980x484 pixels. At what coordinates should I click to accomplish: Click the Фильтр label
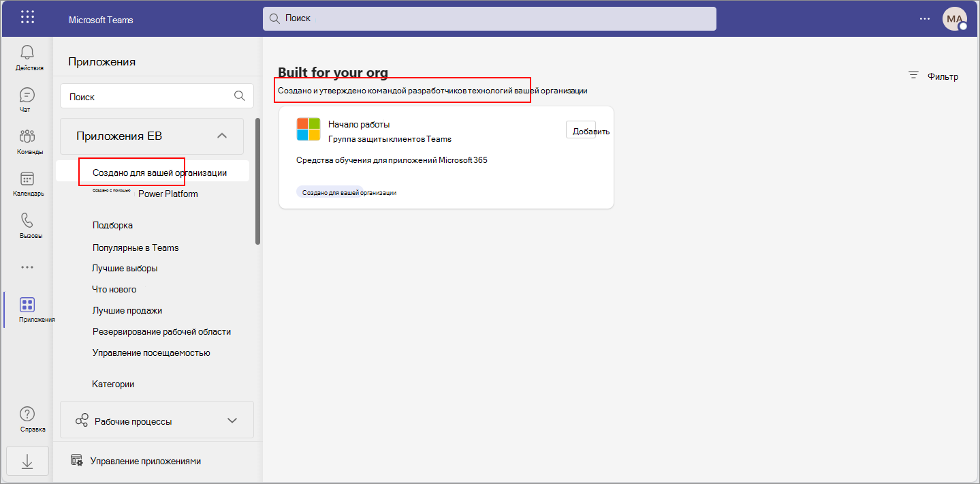[943, 76]
